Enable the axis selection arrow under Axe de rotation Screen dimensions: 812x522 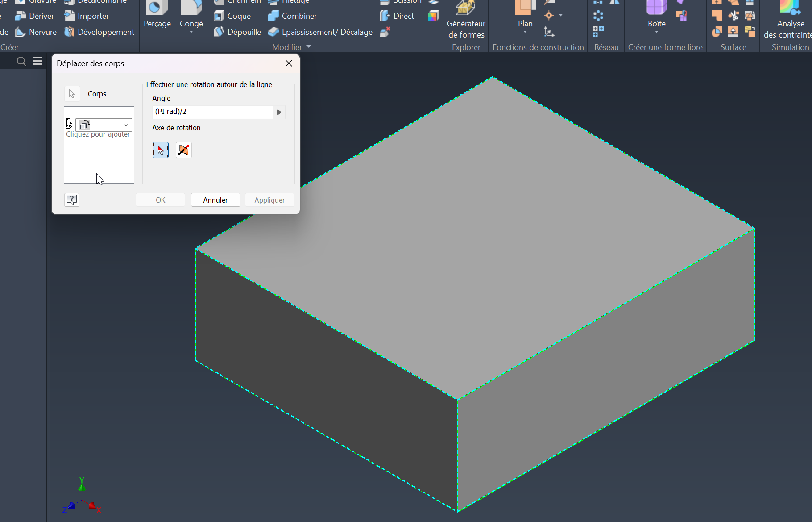click(160, 150)
